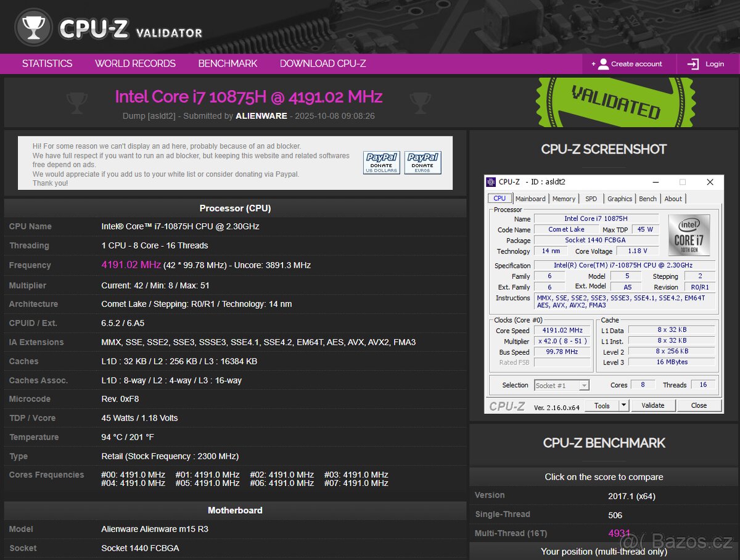Click the Intel Core i7 10th Gen badge
740x560 pixels.
(x=689, y=234)
